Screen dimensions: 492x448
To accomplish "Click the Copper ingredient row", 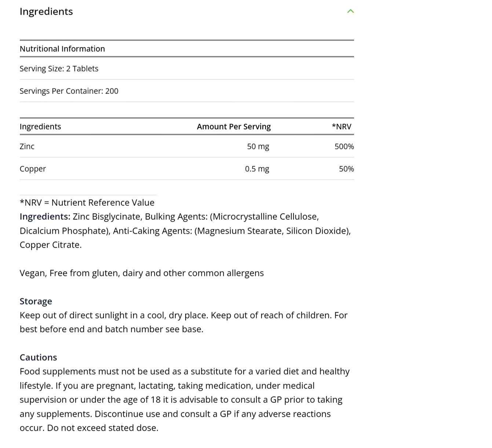I will coord(33,169).
